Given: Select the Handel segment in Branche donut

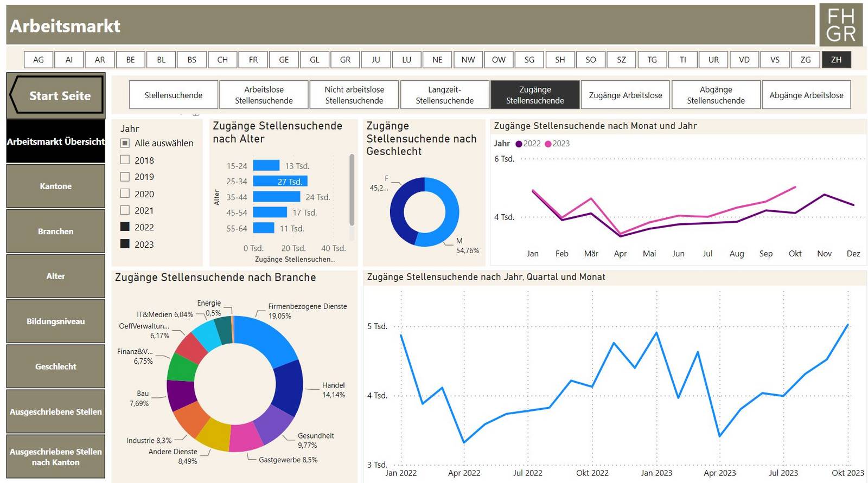Looking at the screenshot, I should click(289, 389).
